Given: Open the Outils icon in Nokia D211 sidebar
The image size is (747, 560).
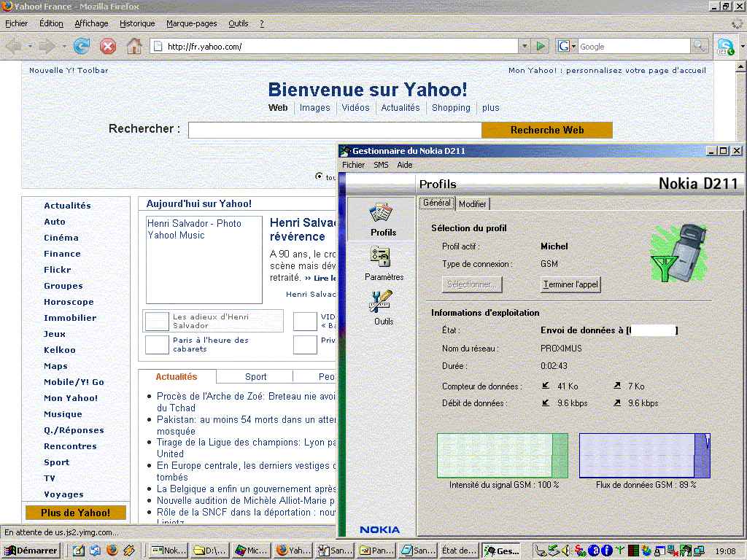Looking at the screenshot, I should 381,301.
